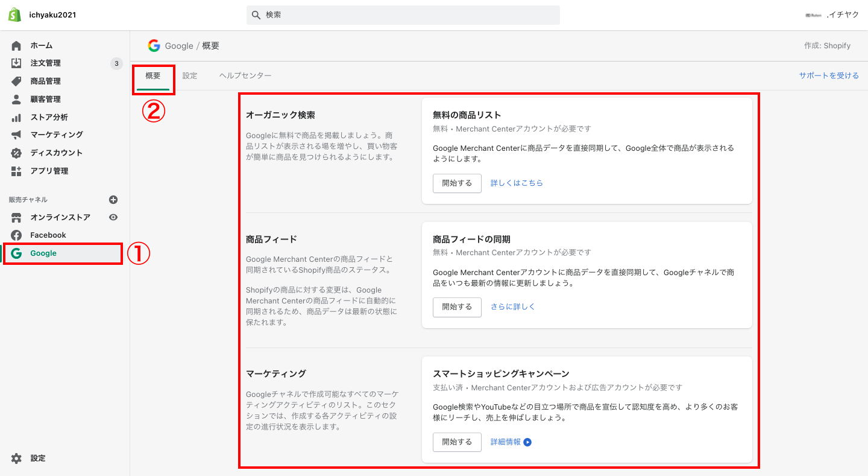The height and width of the screenshot is (476, 868).
Task: Click 開始する in 無料の商品リスト card
Action: (x=457, y=183)
